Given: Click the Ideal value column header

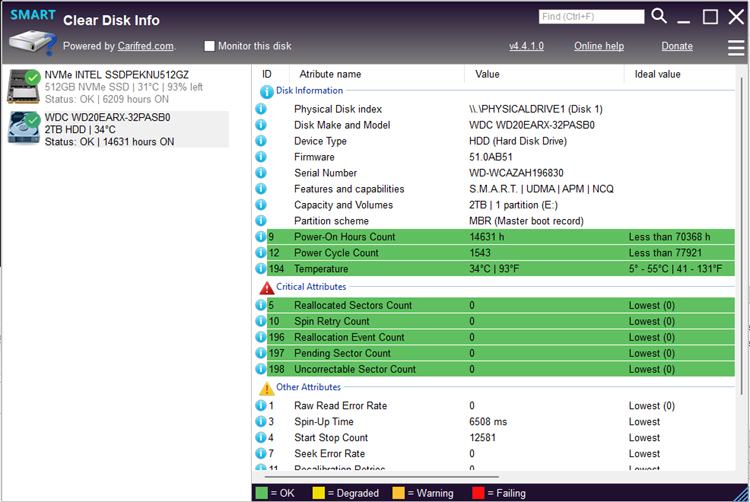Looking at the screenshot, I should tap(657, 74).
